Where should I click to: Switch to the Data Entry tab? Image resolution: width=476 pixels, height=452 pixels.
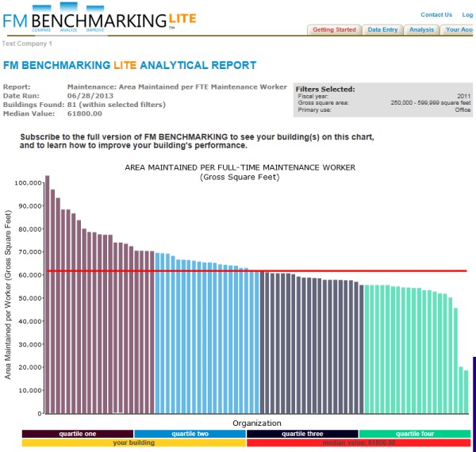point(382,29)
